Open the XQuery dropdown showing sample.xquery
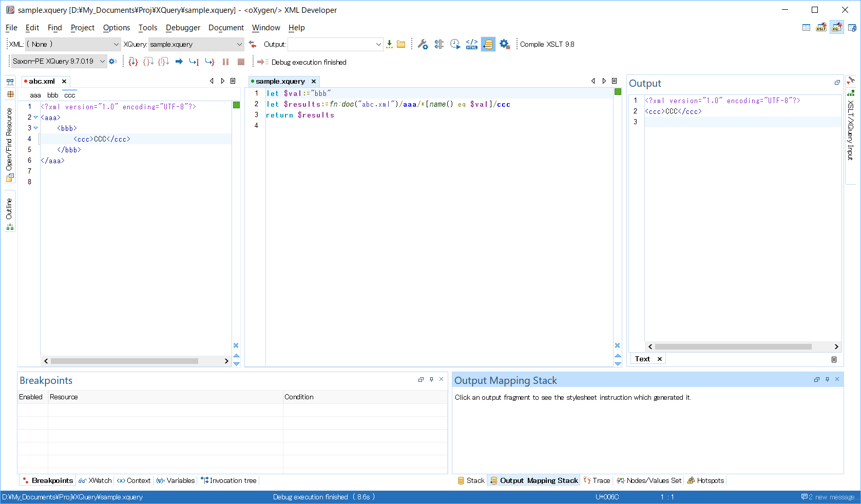 point(196,45)
